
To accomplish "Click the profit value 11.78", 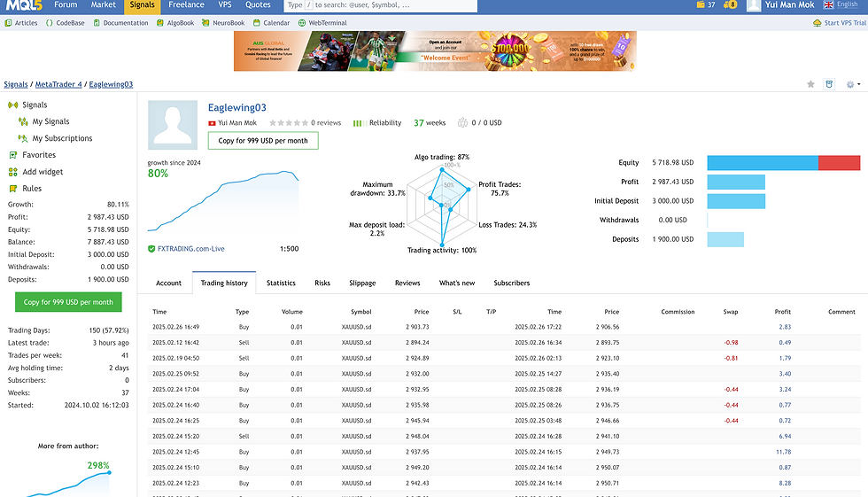I will tap(783, 452).
